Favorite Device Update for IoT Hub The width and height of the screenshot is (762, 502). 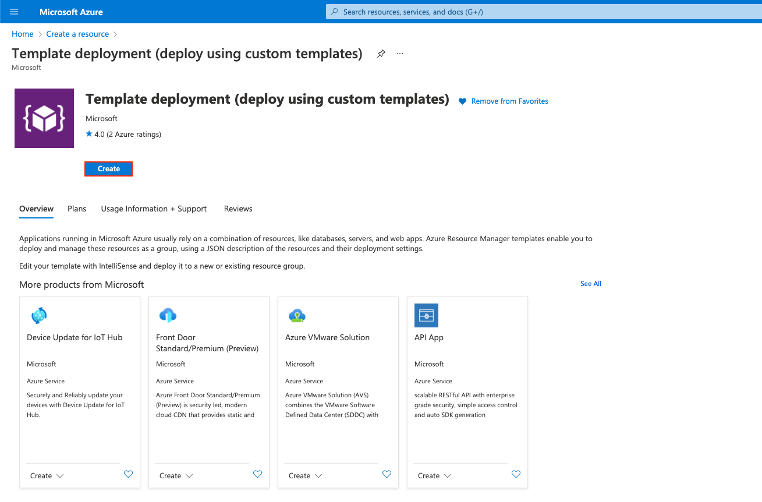point(128,474)
